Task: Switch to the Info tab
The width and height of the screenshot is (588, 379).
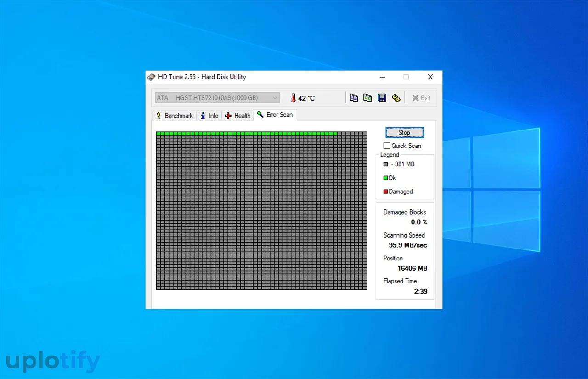Action: click(x=209, y=116)
